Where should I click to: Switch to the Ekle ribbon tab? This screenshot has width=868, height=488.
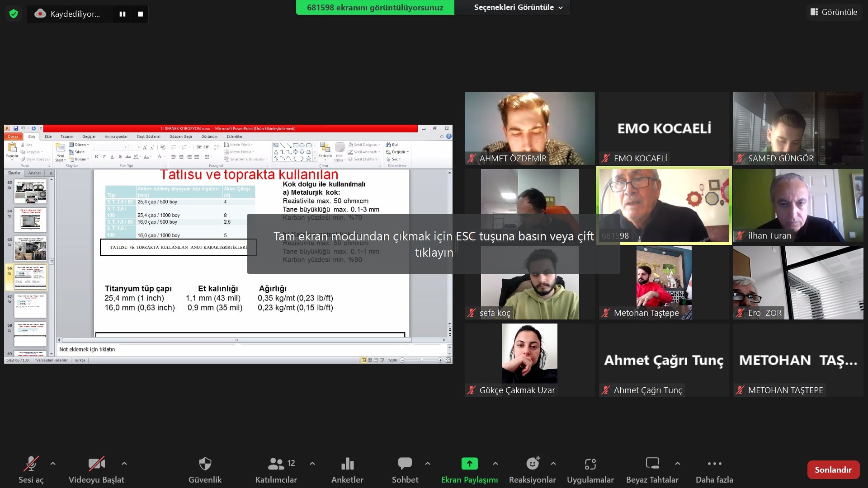[x=48, y=136]
